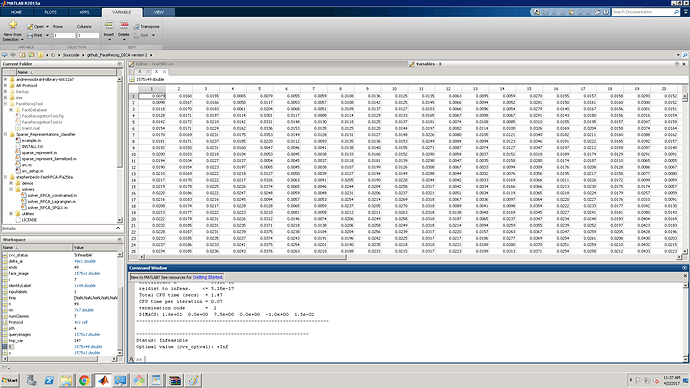Switch to the HOME ribbon tab
Image resolution: width=690 pixels, height=388 pixels.
tap(16, 12)
